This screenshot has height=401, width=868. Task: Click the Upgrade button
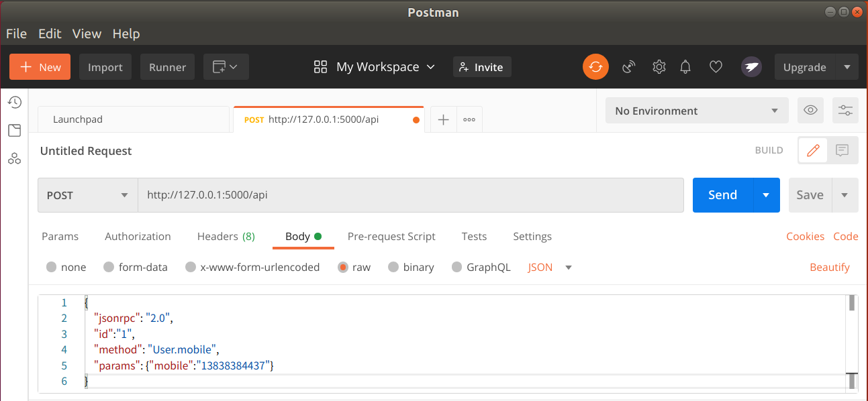[x=804, y=67]
